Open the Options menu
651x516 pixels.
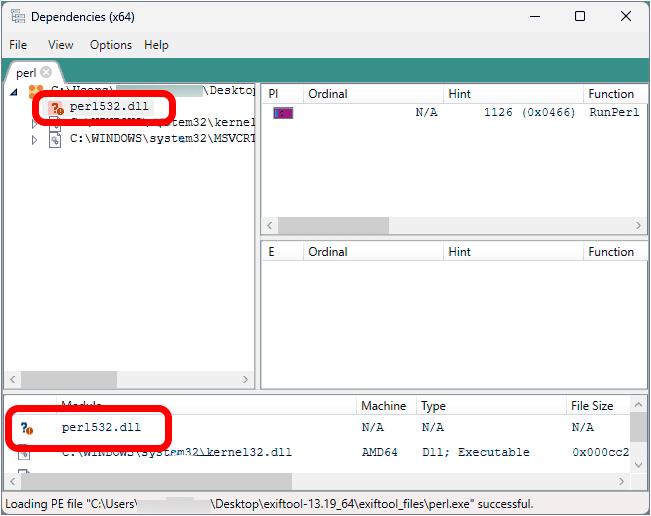(110, 45)
